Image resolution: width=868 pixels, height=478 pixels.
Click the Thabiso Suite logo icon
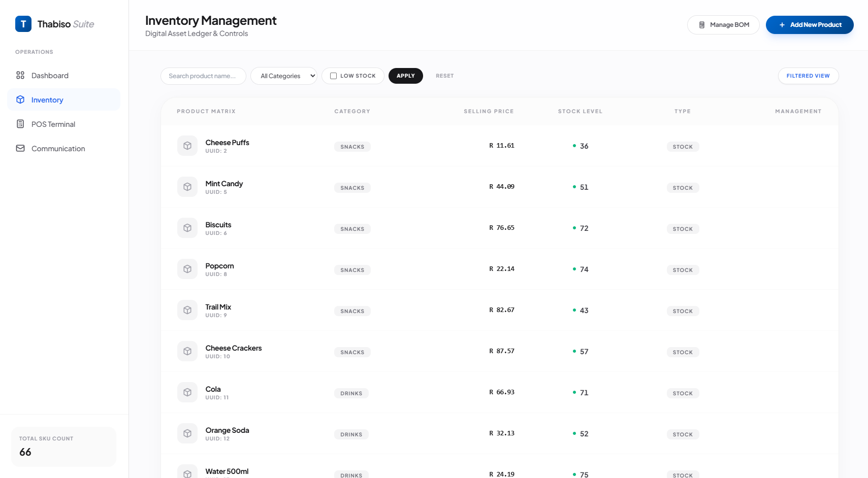point(23,24)
